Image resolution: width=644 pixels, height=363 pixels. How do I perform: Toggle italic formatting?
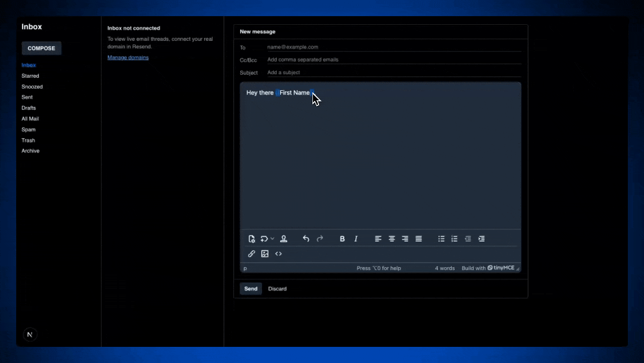click(x=356, y=238)
